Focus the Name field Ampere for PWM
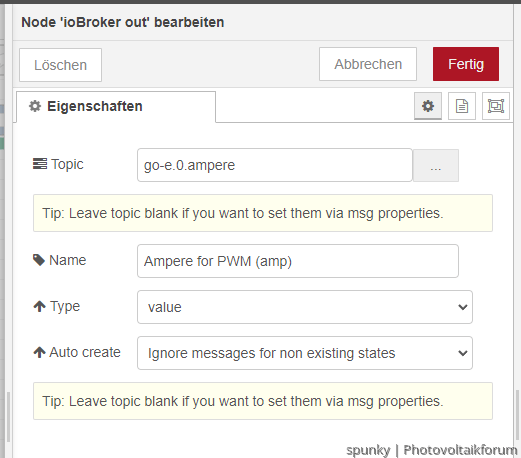521x458 pixels. pyautogui.click(x=298, y=261)
